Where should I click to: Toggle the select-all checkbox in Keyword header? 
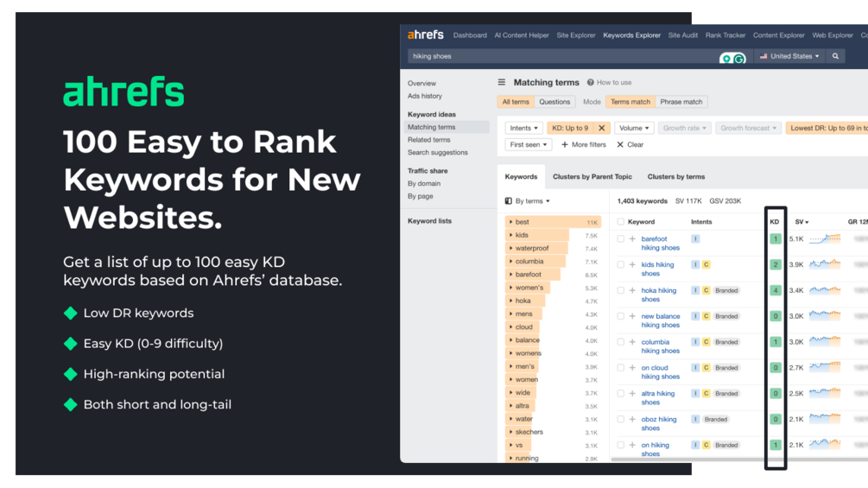pos(620,222)
